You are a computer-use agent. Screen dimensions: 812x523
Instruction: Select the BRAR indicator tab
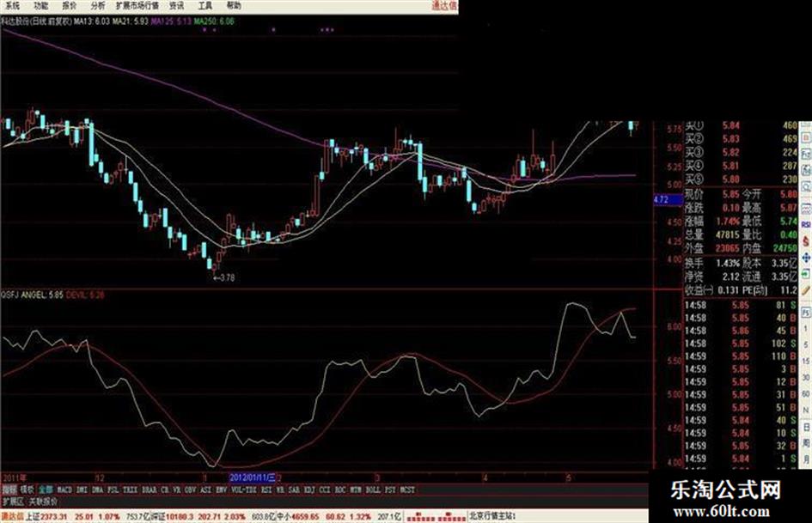(x=150, y=490)
